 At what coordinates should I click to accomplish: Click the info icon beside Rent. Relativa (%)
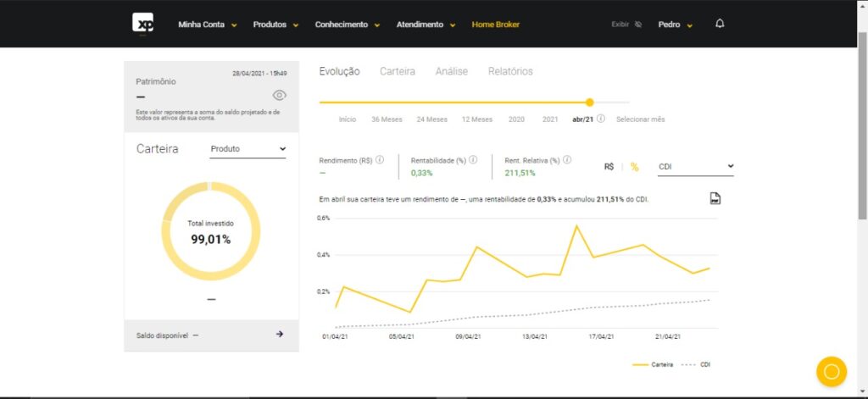click(x=566, y=159)
